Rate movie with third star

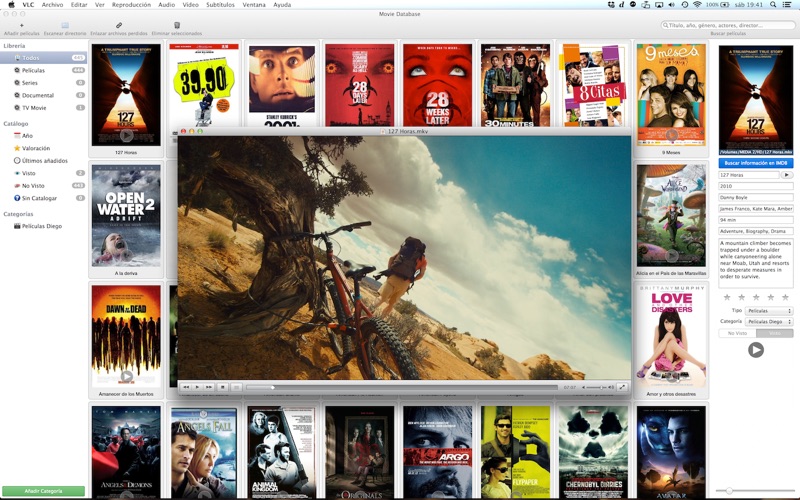tap(756, 297)
